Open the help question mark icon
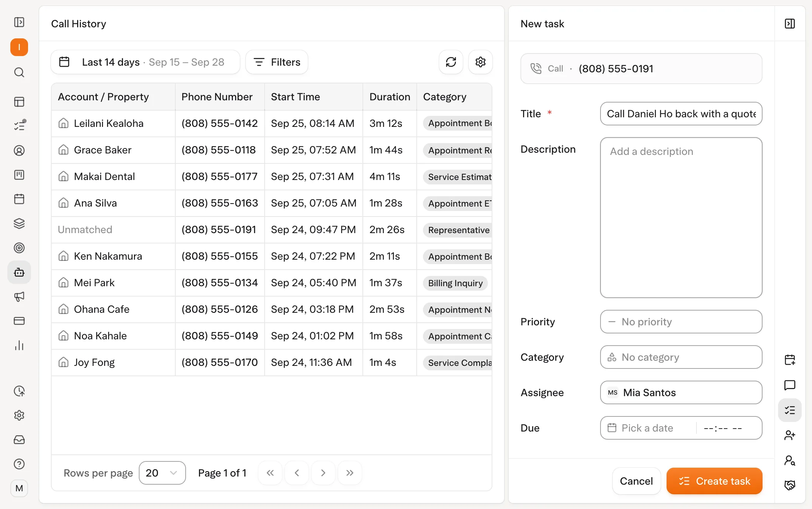812x509 pixels. [x=19, y=464]
